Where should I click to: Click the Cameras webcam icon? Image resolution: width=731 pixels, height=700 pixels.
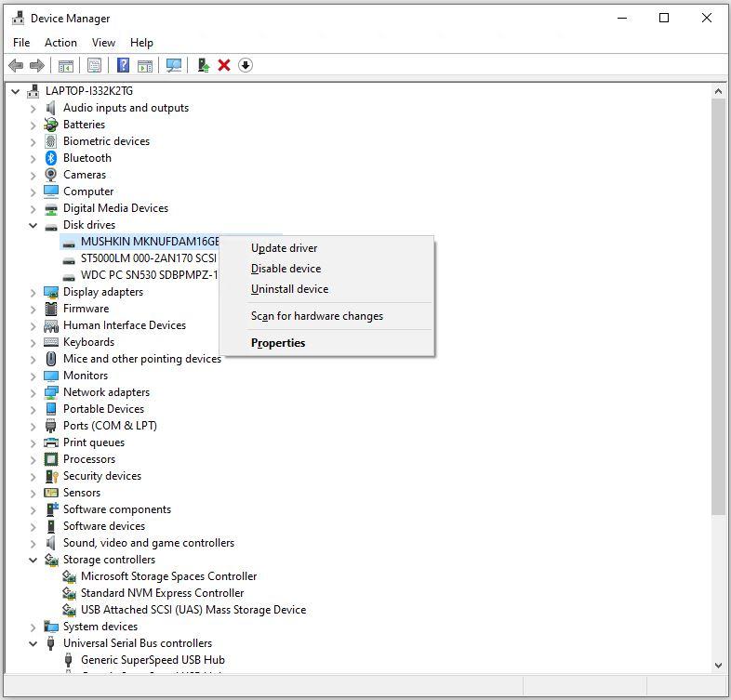(x=51, y=175)
